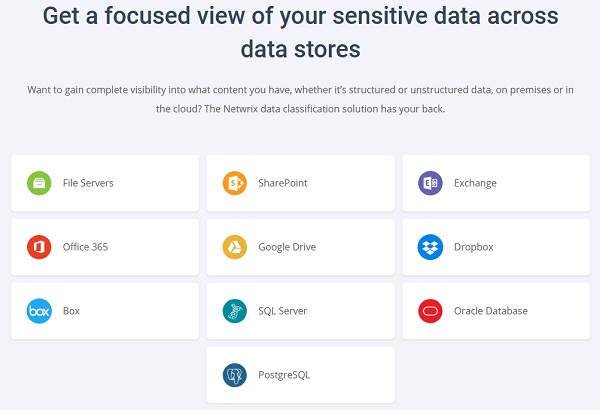Viewport: 600px width, 410px height.
Task: Click the purple Exchange icon
Action: 430,183
